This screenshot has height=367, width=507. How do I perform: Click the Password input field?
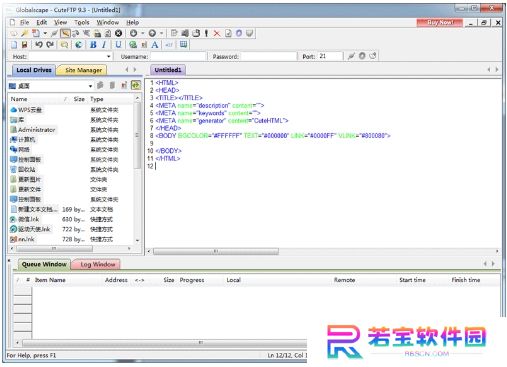click(269, 56)
